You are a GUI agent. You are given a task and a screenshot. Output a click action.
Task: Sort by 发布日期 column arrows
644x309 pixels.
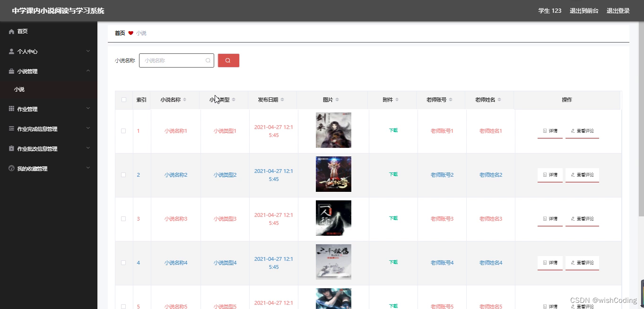coord(282,100)
